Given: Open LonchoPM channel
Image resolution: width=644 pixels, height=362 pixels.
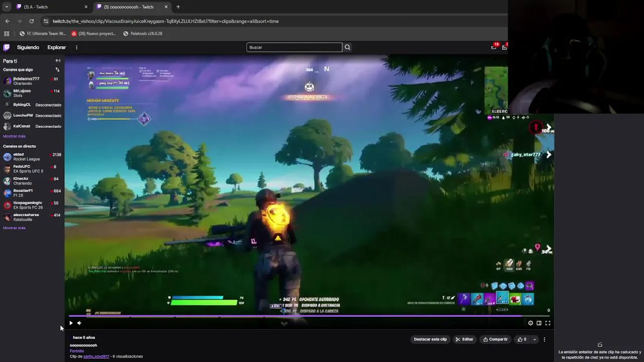Looking at the screenshot, I should (x=32, y=115).
